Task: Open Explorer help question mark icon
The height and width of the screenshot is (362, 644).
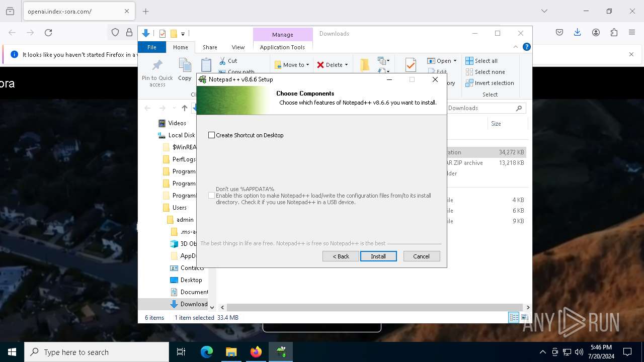Action: 526,47
